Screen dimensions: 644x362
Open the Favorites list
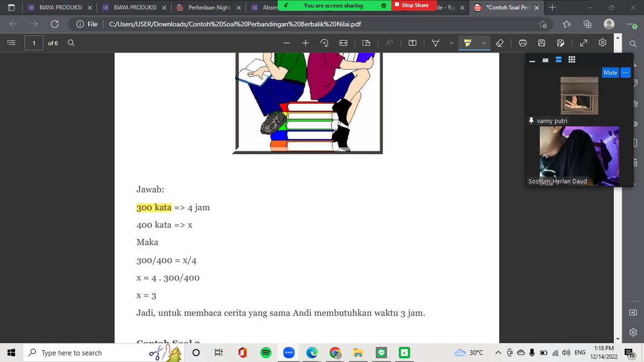coord(567,24)
